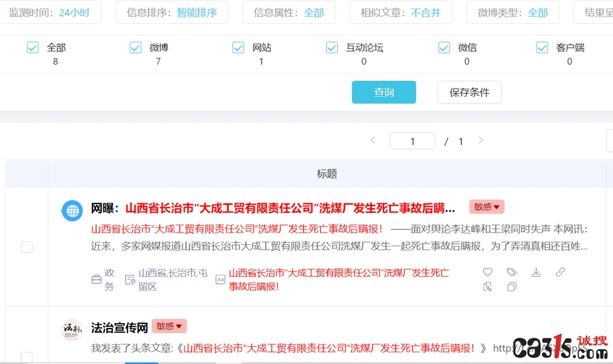Image resolution: width=613 pixels, height=364 pixels.
Task: Click the link chain icon in first result
Action: click(x=561, y=272)
